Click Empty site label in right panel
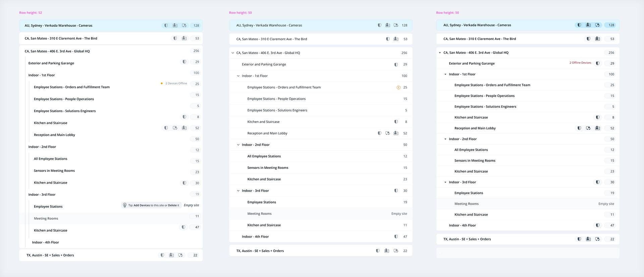Screen dimensions: 644x277 point(606,204)
